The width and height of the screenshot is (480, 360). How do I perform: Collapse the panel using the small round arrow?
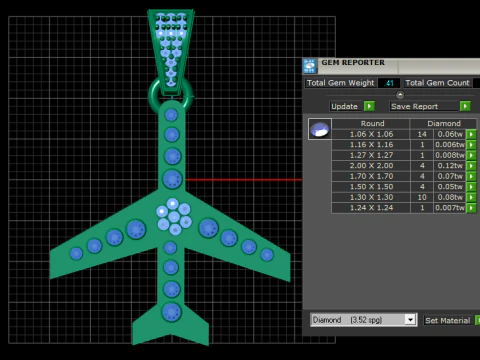[x=400, y=95]
